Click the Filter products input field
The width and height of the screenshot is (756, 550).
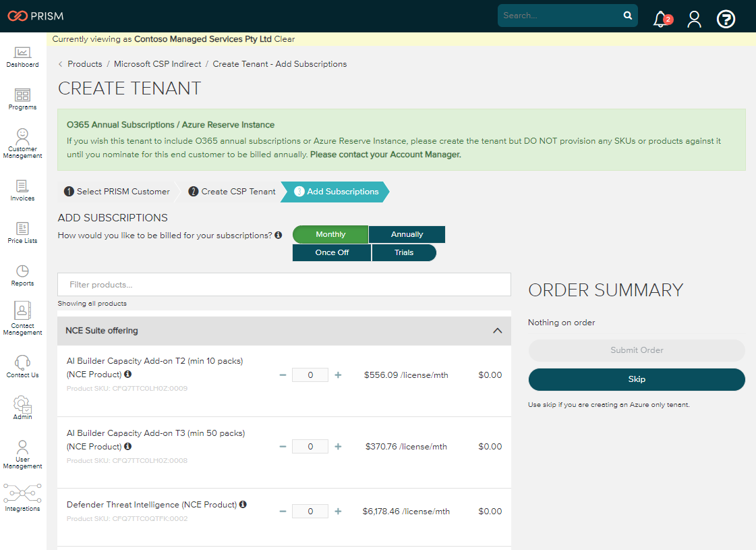pyautogui.click(x=284, y=285)
